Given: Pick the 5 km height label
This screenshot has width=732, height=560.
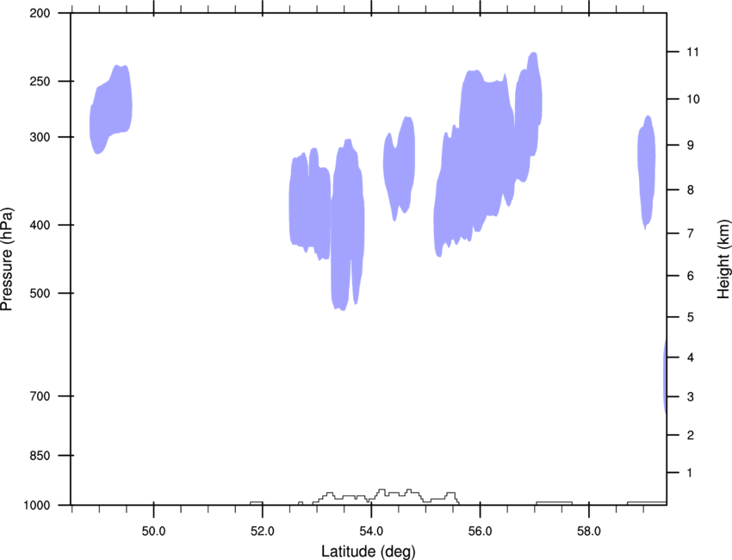Looking at the screenshot, I should click(691, 318).
